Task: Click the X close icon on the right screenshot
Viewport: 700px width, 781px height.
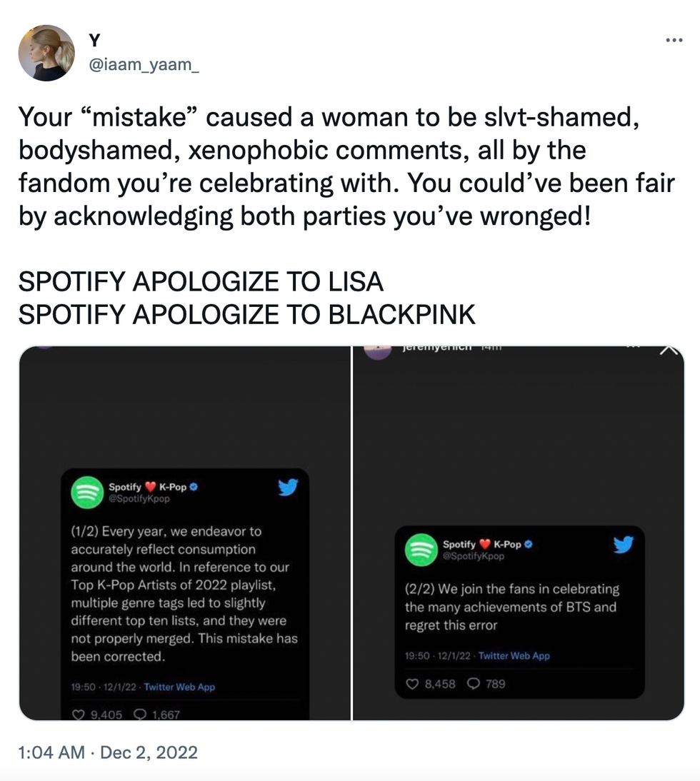Action: click(x=667, y=350)
